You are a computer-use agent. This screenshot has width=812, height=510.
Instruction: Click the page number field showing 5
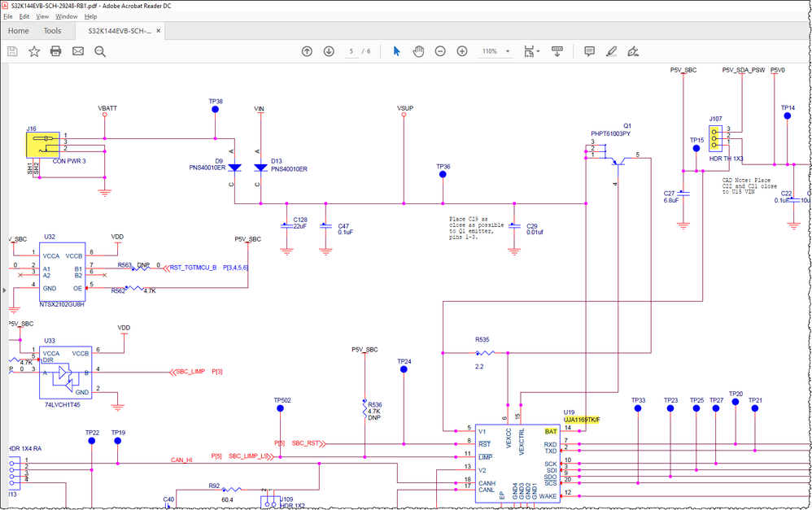tap(351, 51)
